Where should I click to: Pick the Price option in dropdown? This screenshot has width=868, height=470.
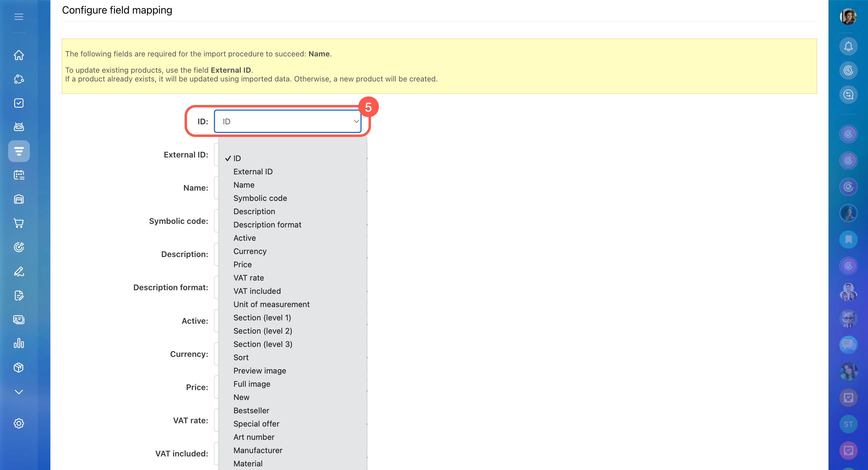(242, 265)
